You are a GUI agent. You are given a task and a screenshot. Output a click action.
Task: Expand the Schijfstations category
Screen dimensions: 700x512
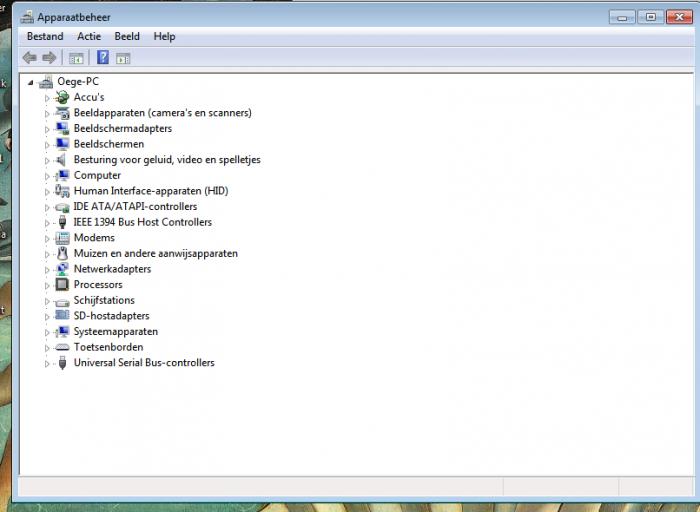[x=47, y=301]
